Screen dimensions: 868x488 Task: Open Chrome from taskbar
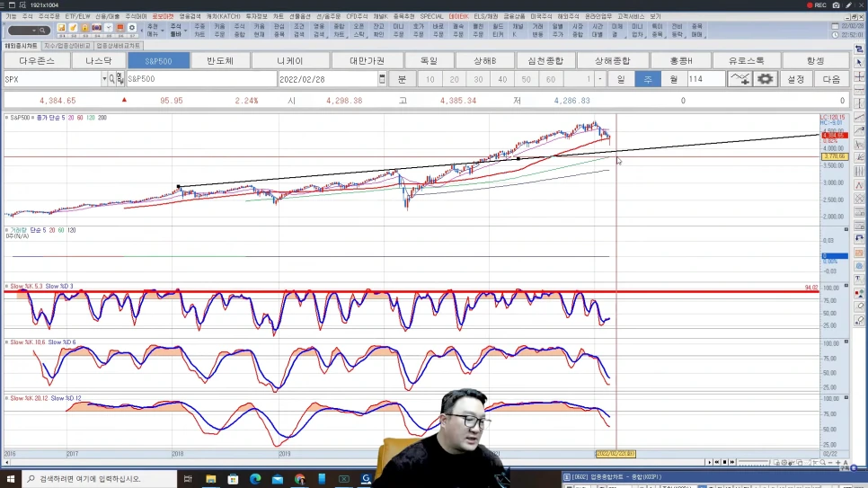click(299, 479)
